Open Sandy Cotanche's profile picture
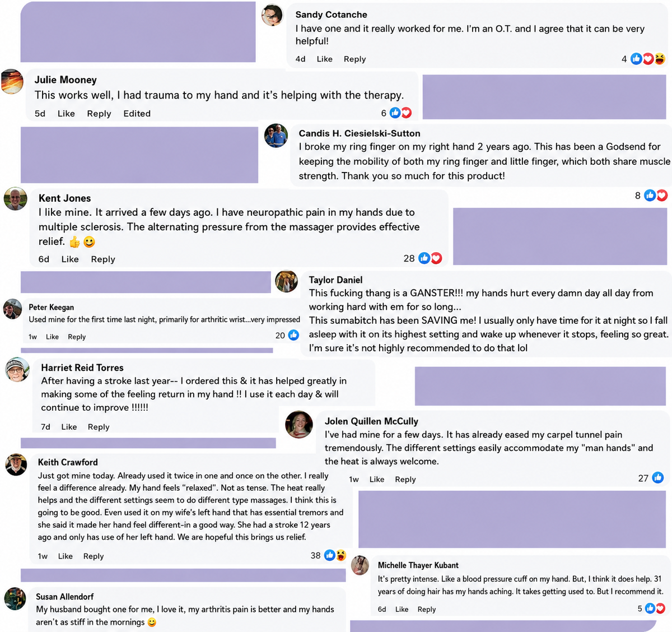Image resolution: width=672 pixels, height=632 pixels. pos(273,15)
